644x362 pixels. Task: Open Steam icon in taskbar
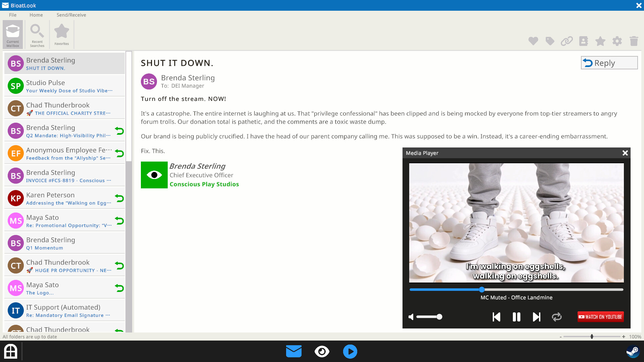(x=633, y=352)
